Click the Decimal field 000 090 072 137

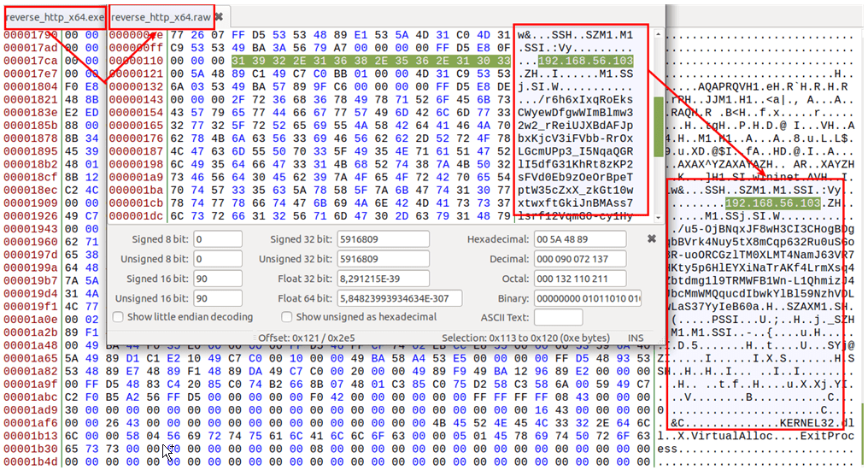580,259
